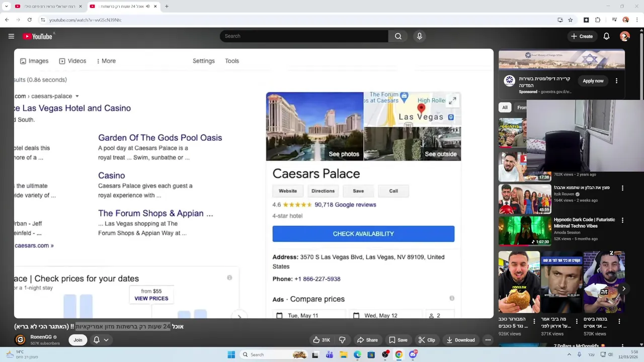Clip the video with scissors button
This screenshot has height=362, width=644.
coord(427,340)
